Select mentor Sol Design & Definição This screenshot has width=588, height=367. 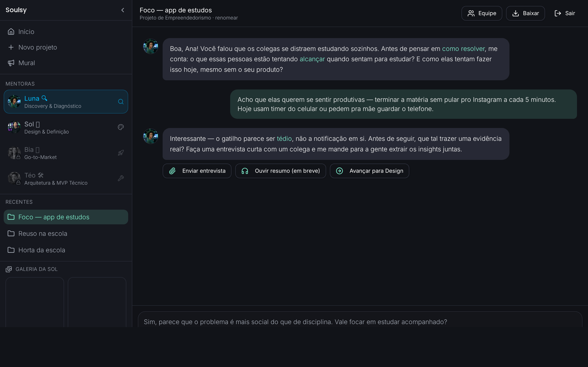(x=66, y=127)
